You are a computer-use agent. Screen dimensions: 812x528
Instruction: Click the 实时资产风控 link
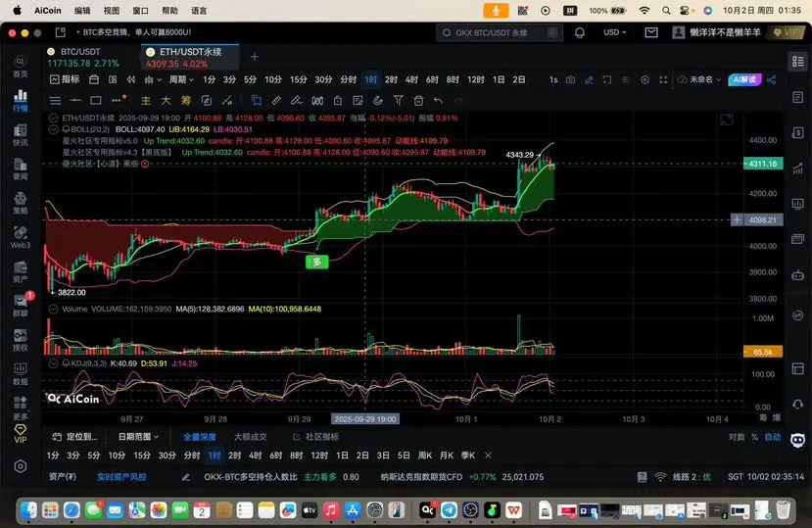(121, 477)
